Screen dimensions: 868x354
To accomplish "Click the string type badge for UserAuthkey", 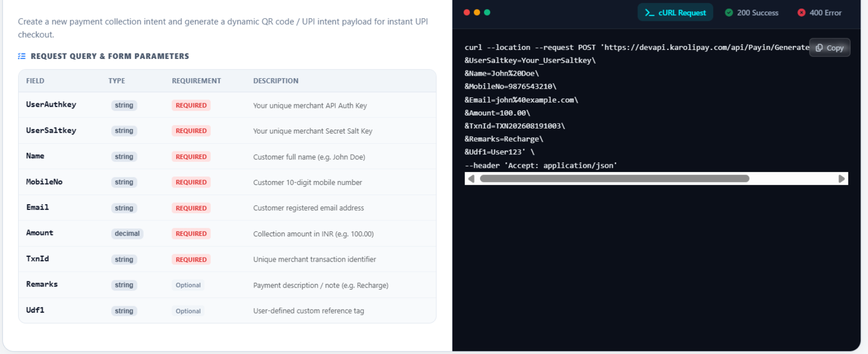I will [x=124, y=105].
